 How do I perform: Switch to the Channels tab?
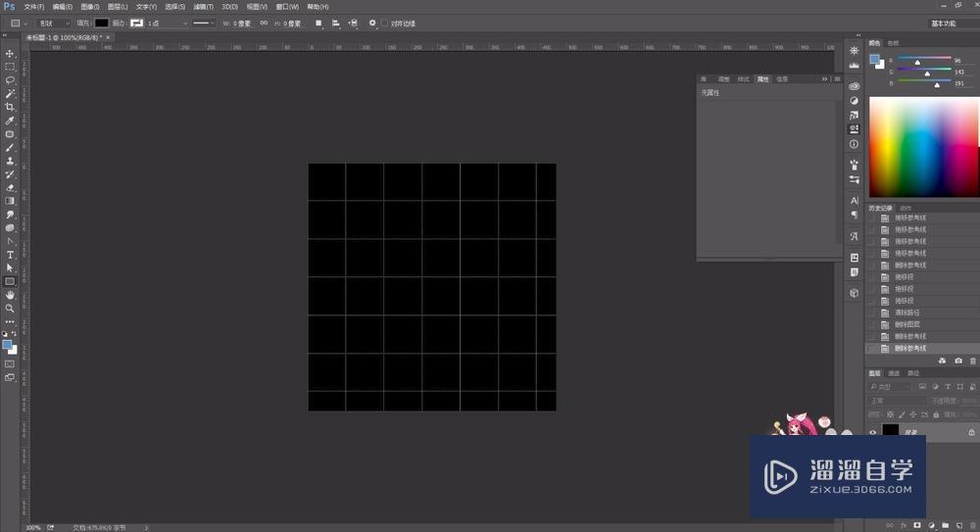(x=894, y=373)
